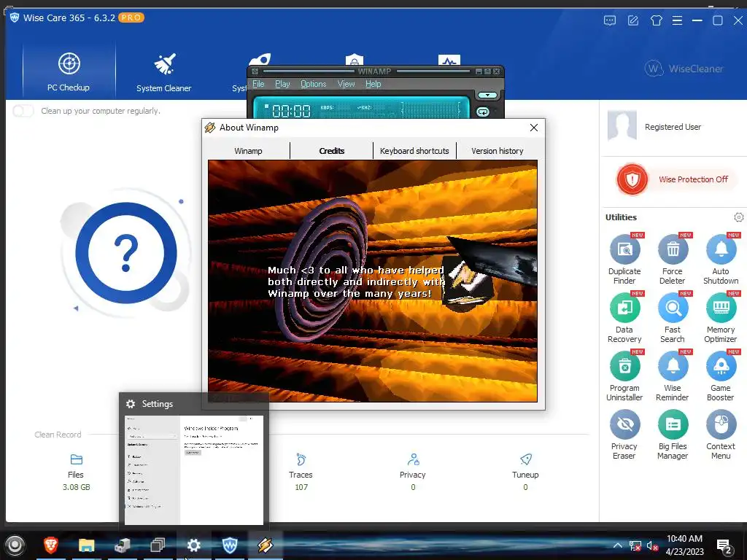The height and width of the screenshot is (560, 747).
Task: Launch Memory Optimizer utility
Action: [721, 318]
